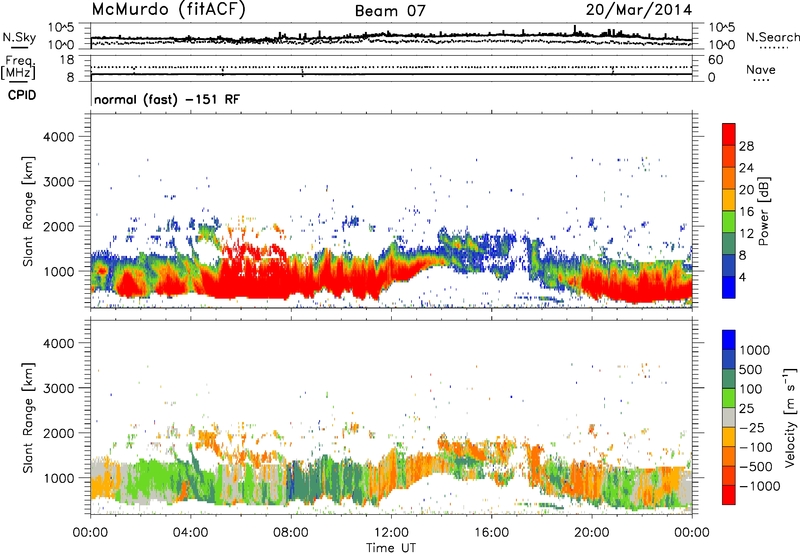Click the 28 label on Power colorbar
This screenshot has width=800, height=554.
(x=746, y=146)
